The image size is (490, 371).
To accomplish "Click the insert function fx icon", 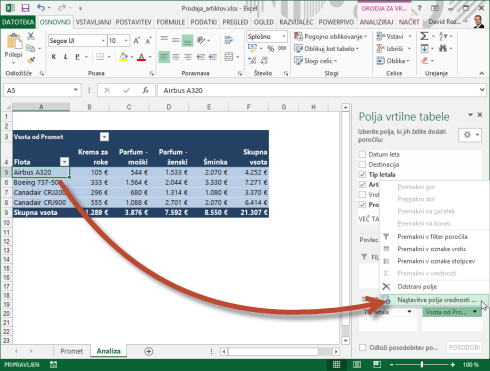I will (x=145, y=90).
